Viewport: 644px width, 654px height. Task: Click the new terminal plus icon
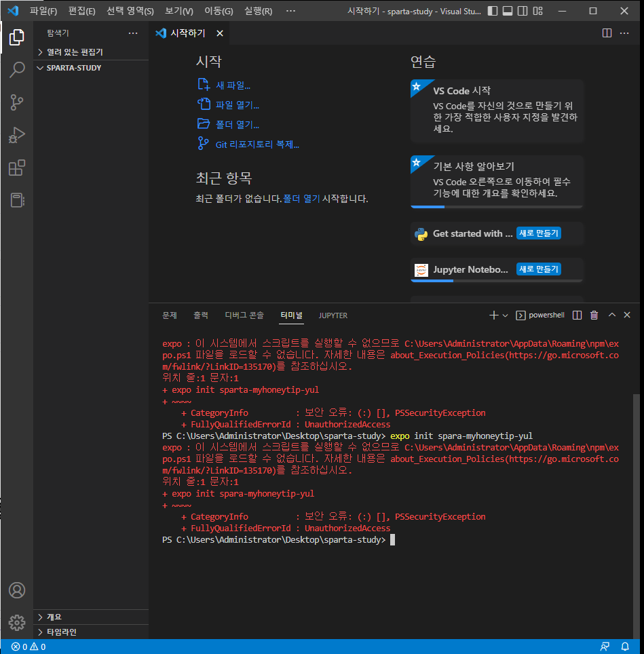coord(493,315)
